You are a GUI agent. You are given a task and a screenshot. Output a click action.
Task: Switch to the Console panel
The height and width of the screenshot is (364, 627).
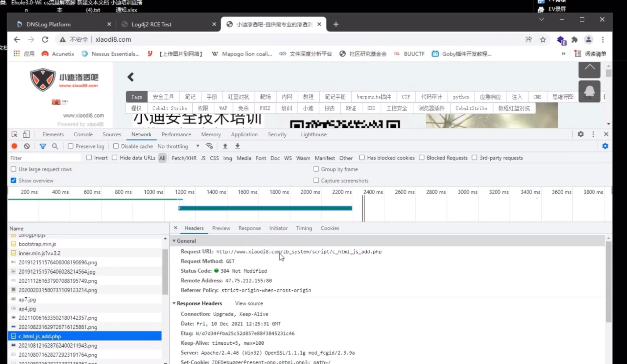(83, 134)
